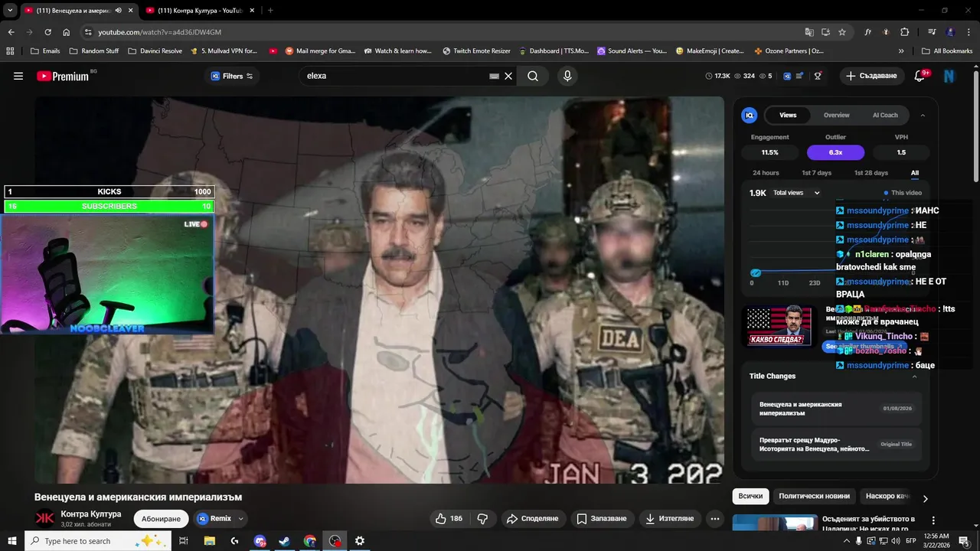Click the Windows taskbar search box
This screenshot has width=980, height=551.
tap(100, 541)
